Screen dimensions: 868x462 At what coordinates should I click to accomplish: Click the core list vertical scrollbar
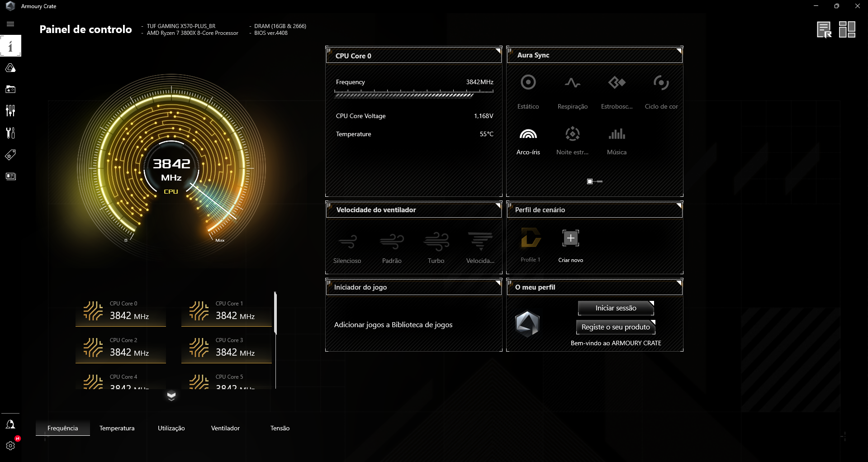tap(275, 313)
